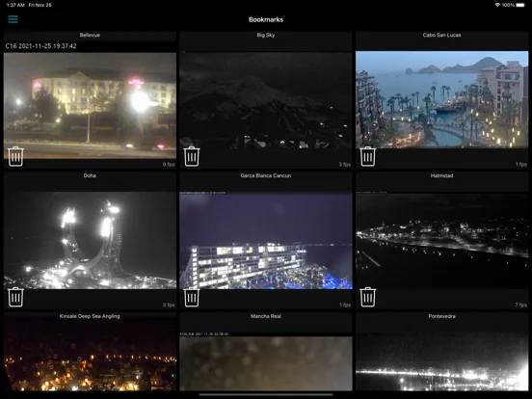Tap the Wi-Fi status icon
Screen dimensions: 532x399
tap(497, 5)
